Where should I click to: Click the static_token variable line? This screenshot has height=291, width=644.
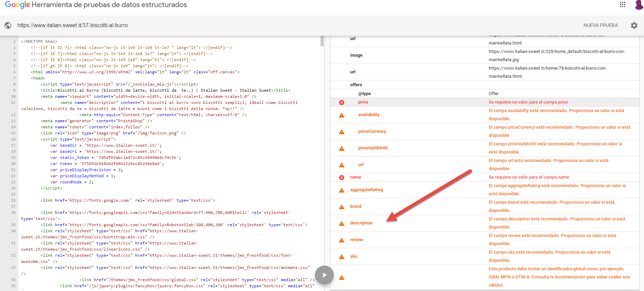tap(115, 158)
